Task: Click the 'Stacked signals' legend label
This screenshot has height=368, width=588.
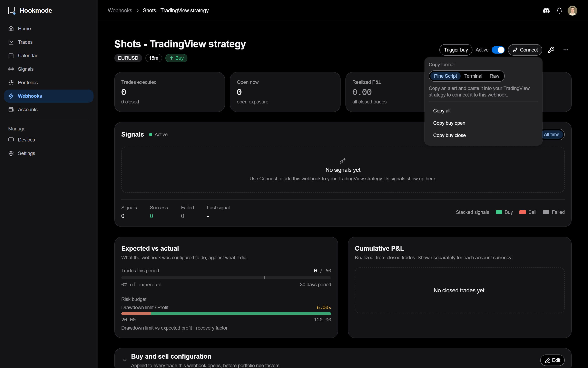Action: click(472, 212)
